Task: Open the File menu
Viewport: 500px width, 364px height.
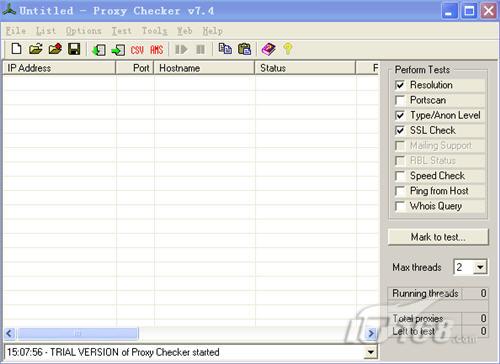Action: point(16,31)
